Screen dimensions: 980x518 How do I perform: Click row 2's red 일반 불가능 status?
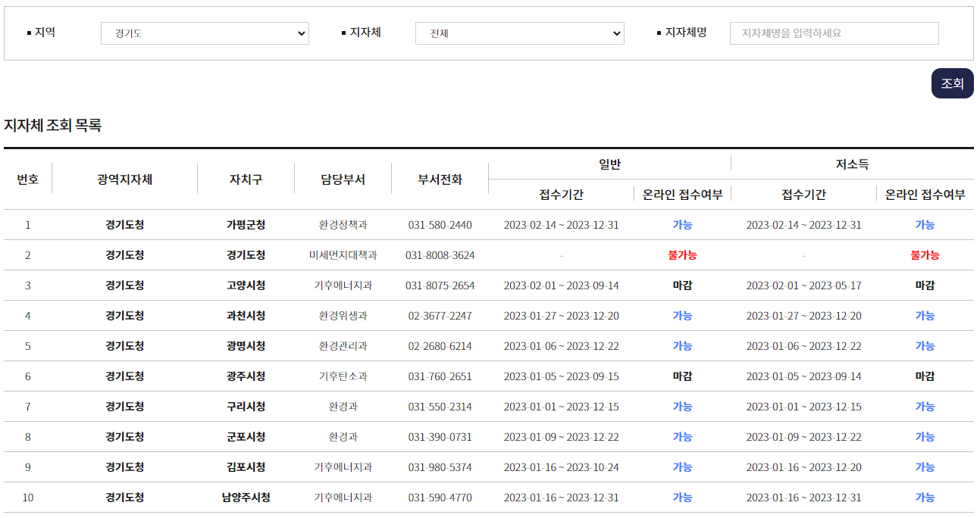coord(682,255)
